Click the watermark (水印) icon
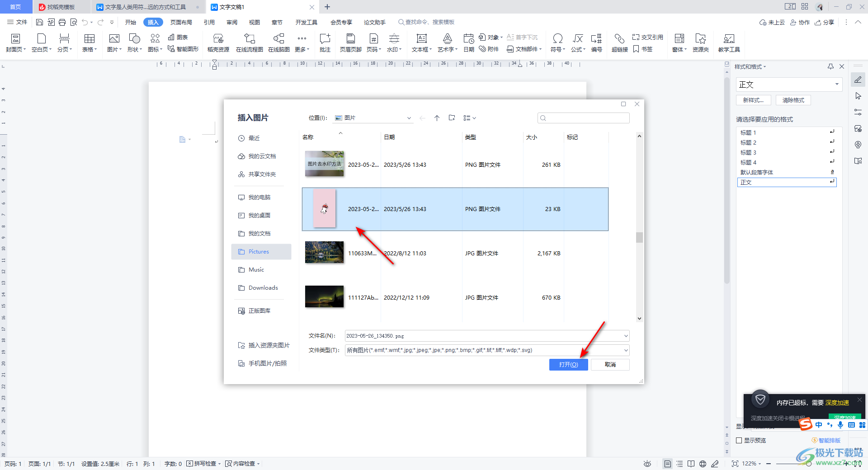This screenshot has height=470, width=868. pos(394,39)
